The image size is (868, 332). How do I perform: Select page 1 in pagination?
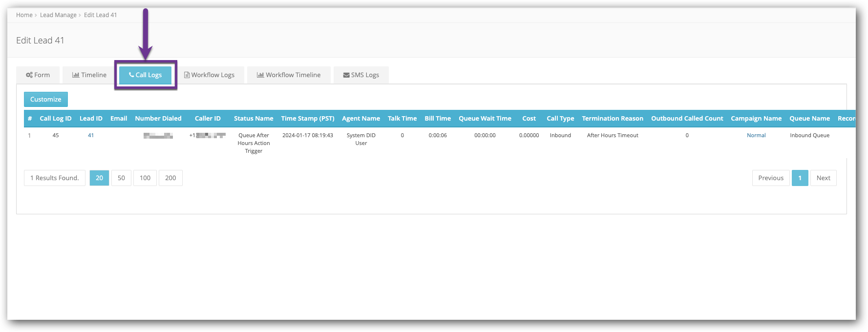pos(800,178)
